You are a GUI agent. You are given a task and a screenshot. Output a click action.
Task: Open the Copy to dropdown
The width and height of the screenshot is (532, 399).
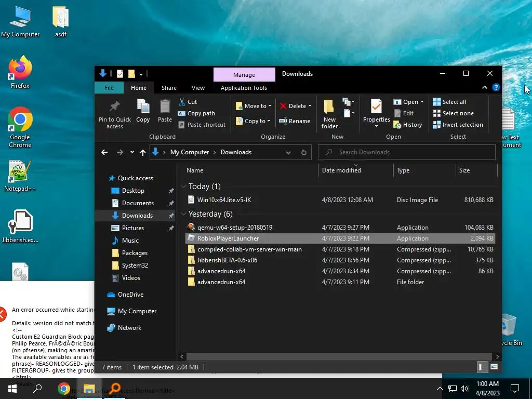(x=253, y=121)
